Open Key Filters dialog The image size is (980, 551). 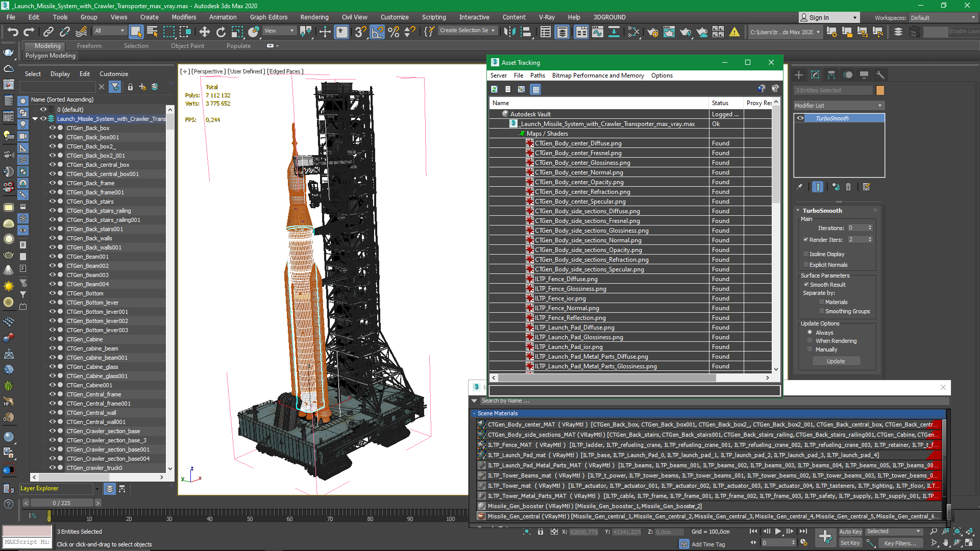pyautogui.click(x=900, y=543)
